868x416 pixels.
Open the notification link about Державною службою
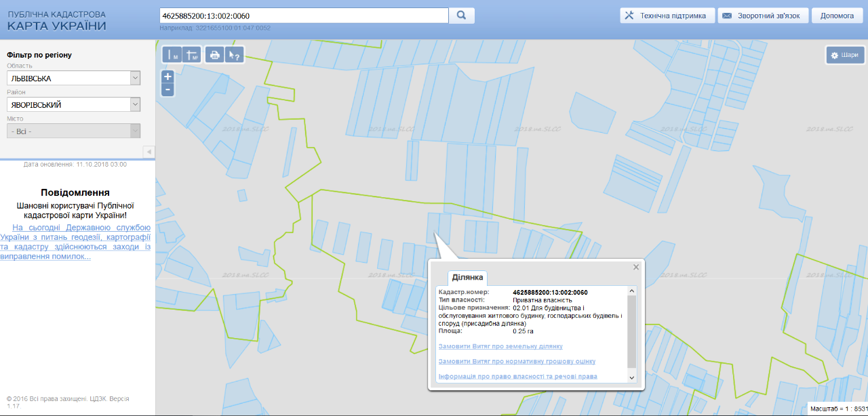click(75, 242)
